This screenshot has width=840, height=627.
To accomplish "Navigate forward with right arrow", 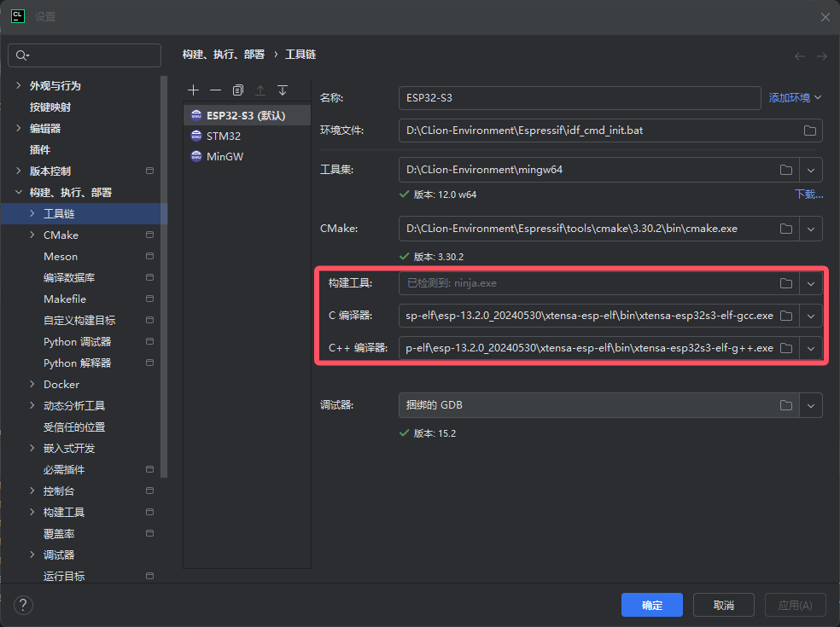I will click(x=822, y=56).
